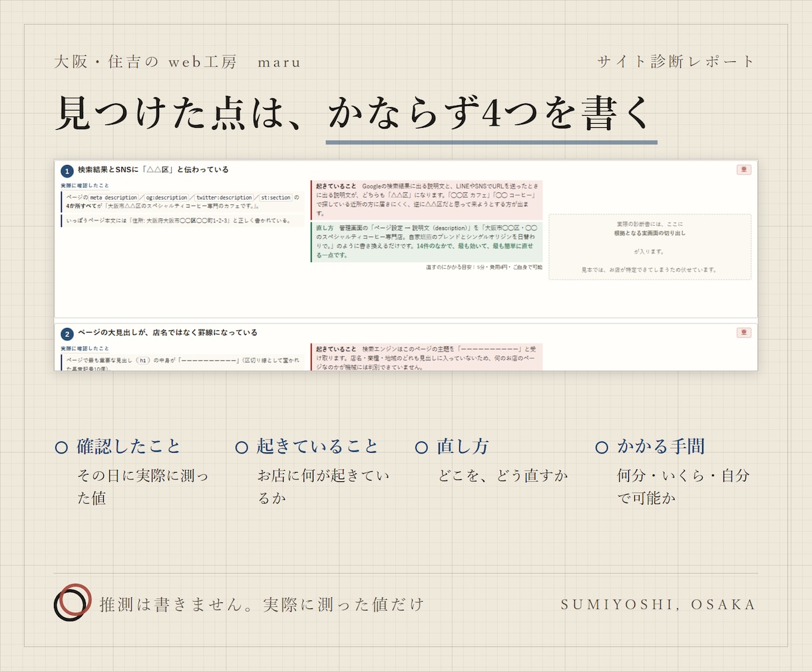The height and width of the screenshot is (671, 812).
Task: Select the circle bullet beside 起きていること
Action: point(242,447)
